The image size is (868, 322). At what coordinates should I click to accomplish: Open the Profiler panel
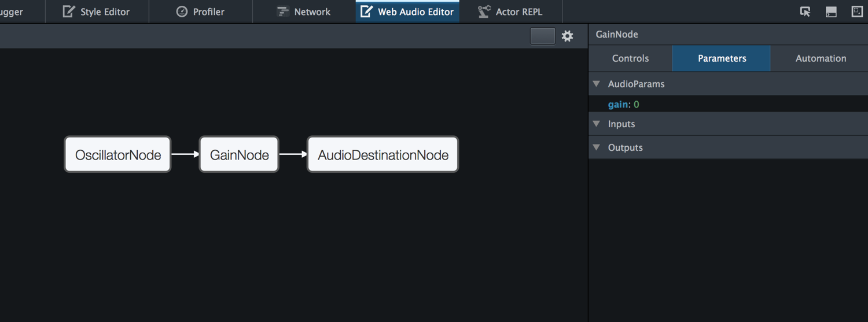200,12
